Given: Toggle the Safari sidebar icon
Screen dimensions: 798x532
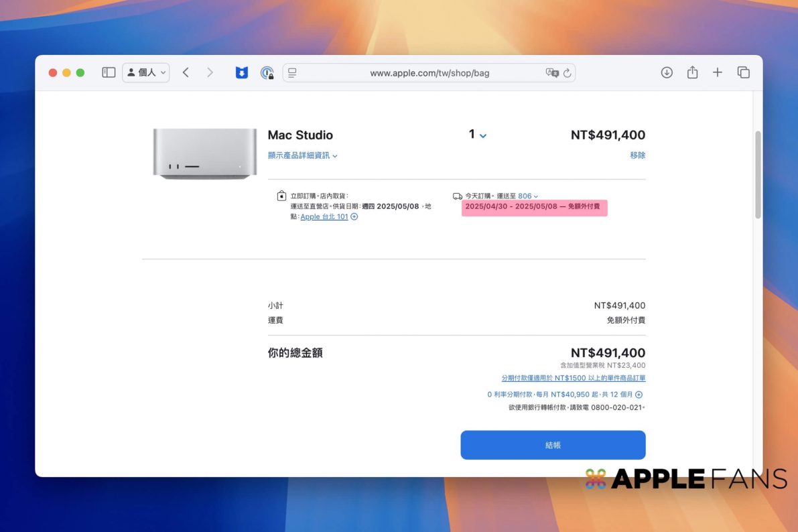Looking at the screenshot, I should (109, 72).
